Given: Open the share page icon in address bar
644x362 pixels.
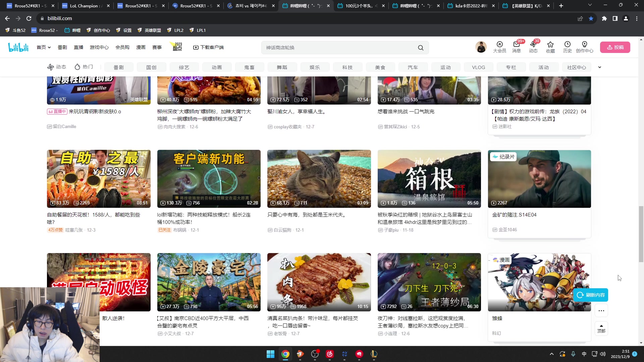Looking at the screenshot, I should tap(580, 18).
